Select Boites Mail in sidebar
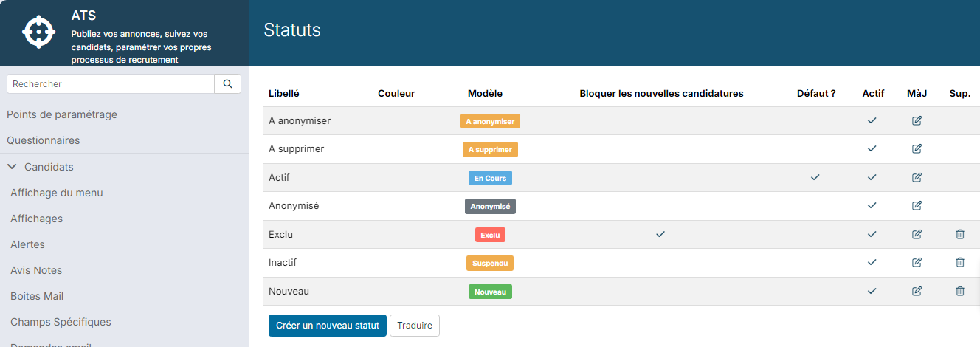980x347 pixels. 37,296
